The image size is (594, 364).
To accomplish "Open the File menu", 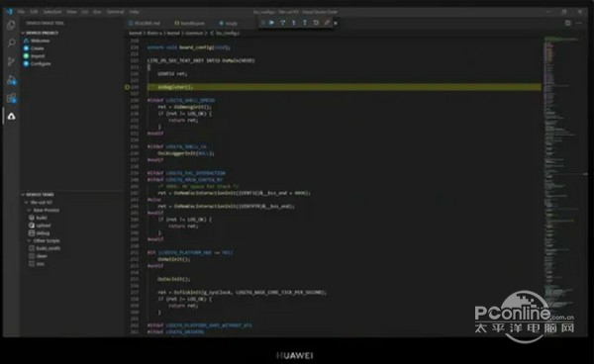I will pyautogui.click(x=21, y=12).
